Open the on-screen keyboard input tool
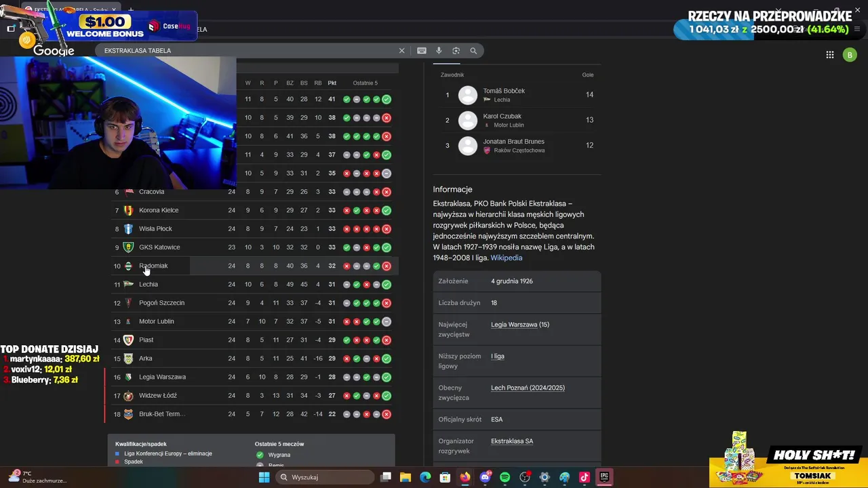 point(422,51)
